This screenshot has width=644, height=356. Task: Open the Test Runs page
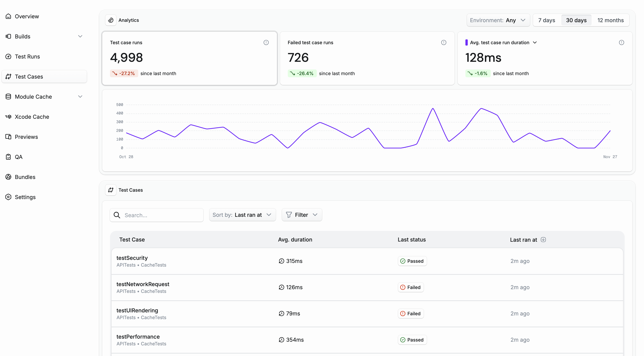click(x=27, y=56)
